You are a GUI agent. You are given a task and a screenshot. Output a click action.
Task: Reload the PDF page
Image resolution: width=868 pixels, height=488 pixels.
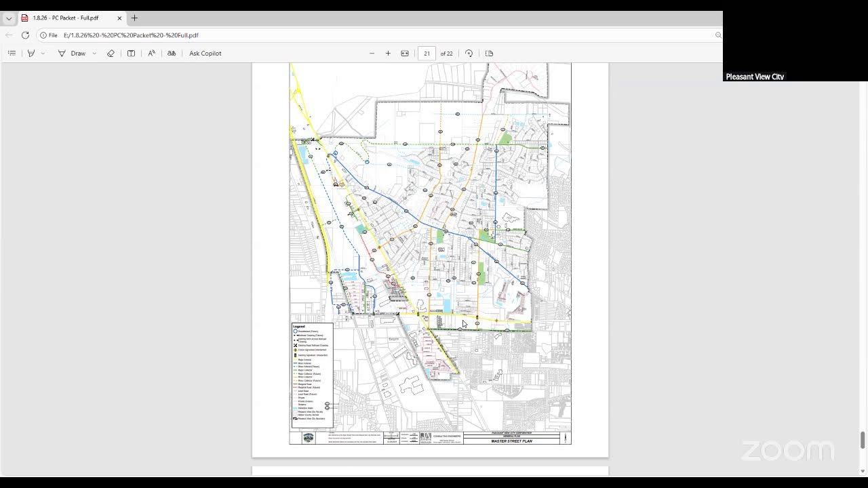click(x=25, y=35)
